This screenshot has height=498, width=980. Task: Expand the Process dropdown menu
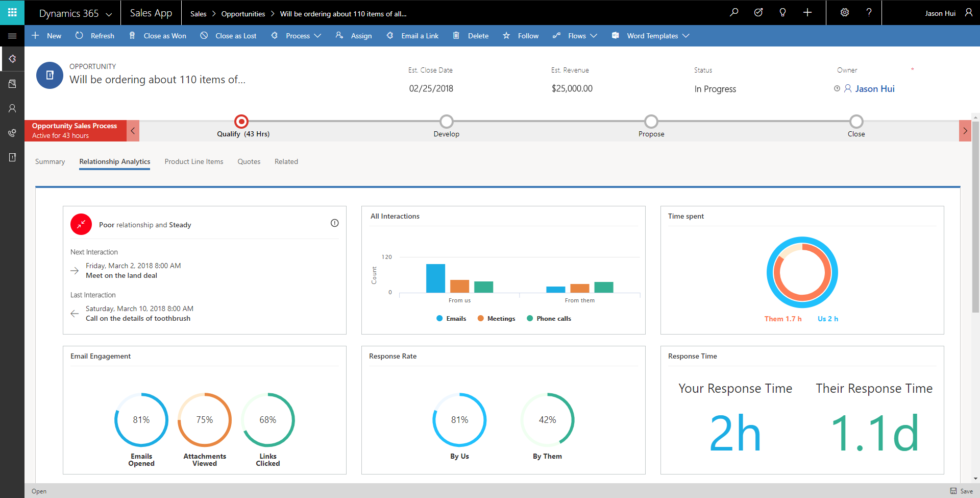coord(317,36)
